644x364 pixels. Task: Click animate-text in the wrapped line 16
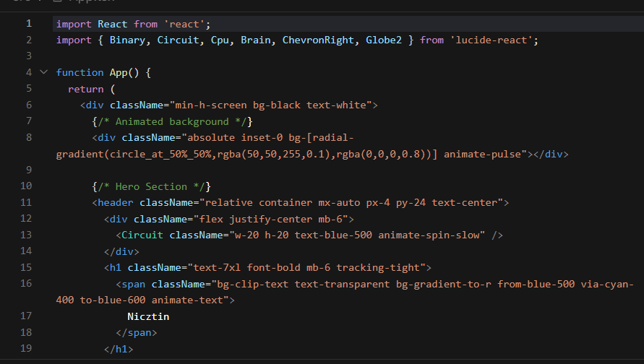pyautogui.click(x=187, y=300)
